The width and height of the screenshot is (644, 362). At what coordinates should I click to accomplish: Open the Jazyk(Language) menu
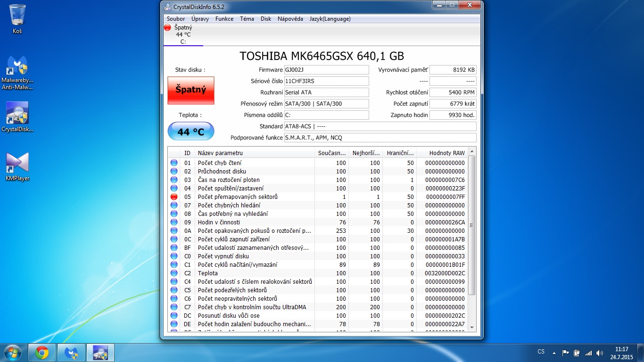coord(330,19)
